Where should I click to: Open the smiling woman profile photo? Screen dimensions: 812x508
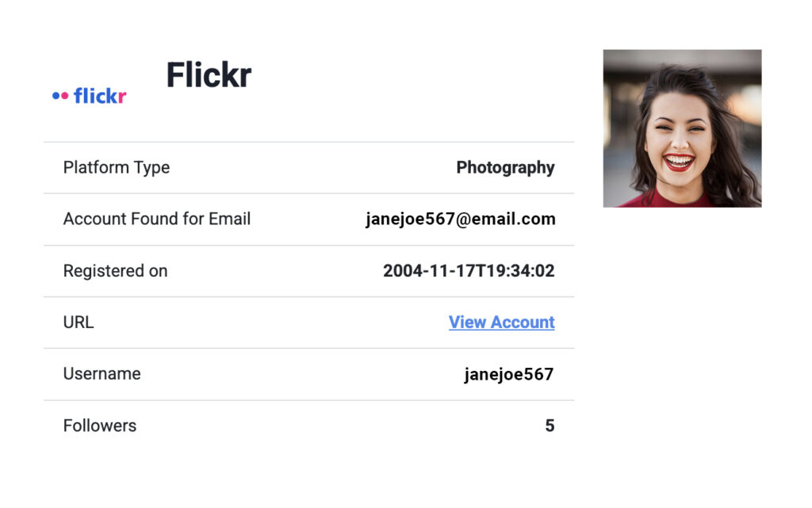682,128
